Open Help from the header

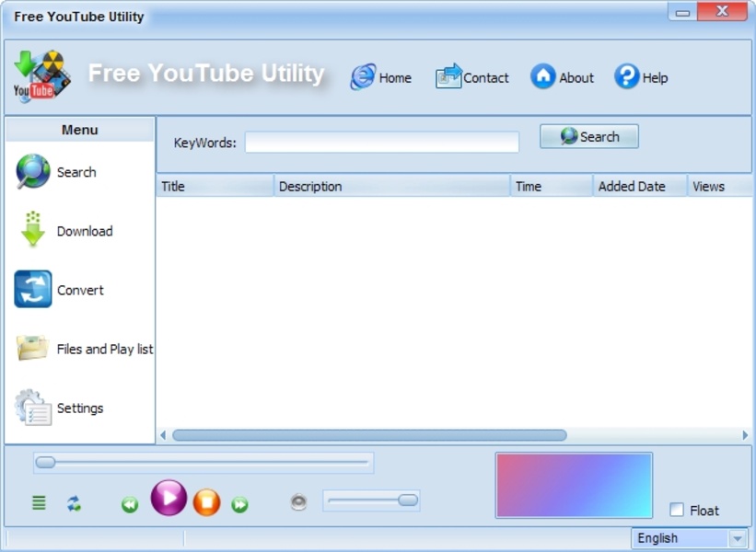pyautogui.click(x=641, y=77)
